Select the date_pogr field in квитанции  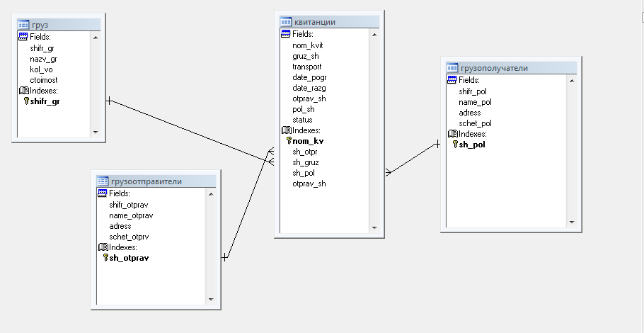coord(309,77)
